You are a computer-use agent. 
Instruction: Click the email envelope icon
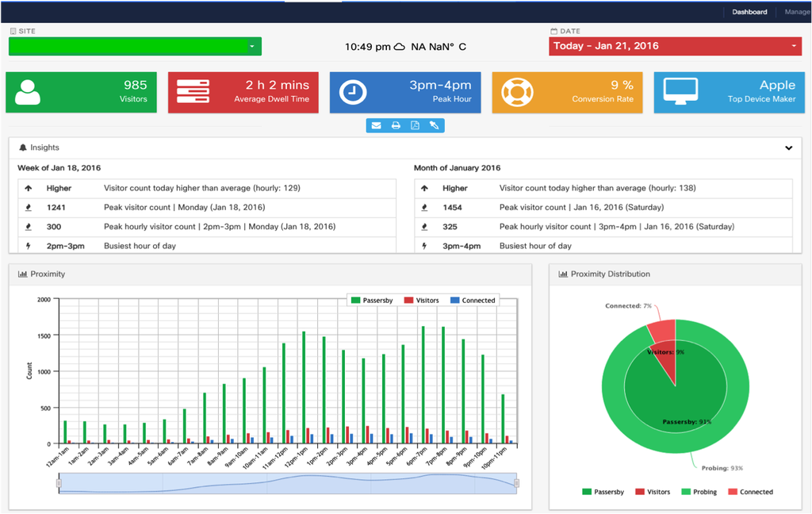[376, 125]
